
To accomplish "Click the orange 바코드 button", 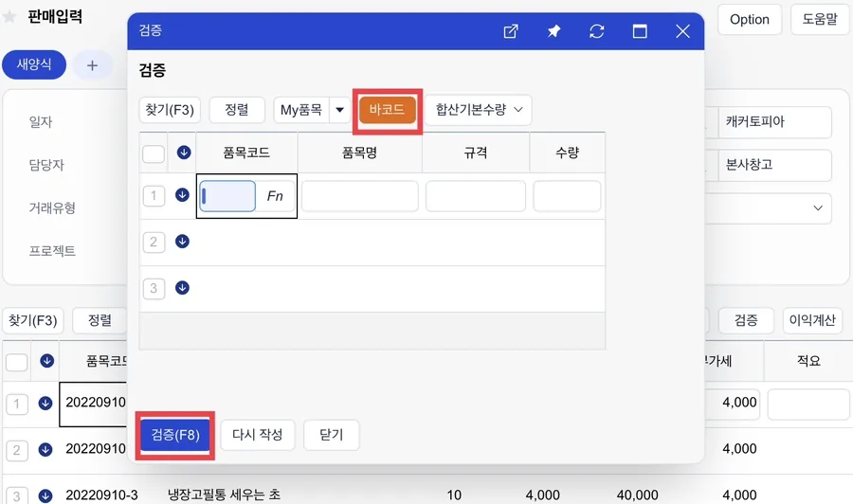I will (387, 110).
